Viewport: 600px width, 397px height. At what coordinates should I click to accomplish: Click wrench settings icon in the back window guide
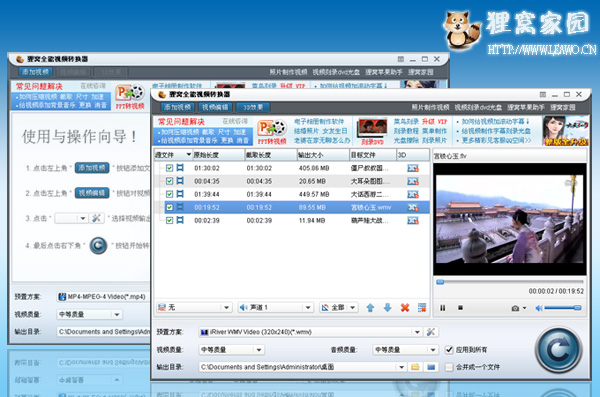pyautogui.click(x=96, y=218)
